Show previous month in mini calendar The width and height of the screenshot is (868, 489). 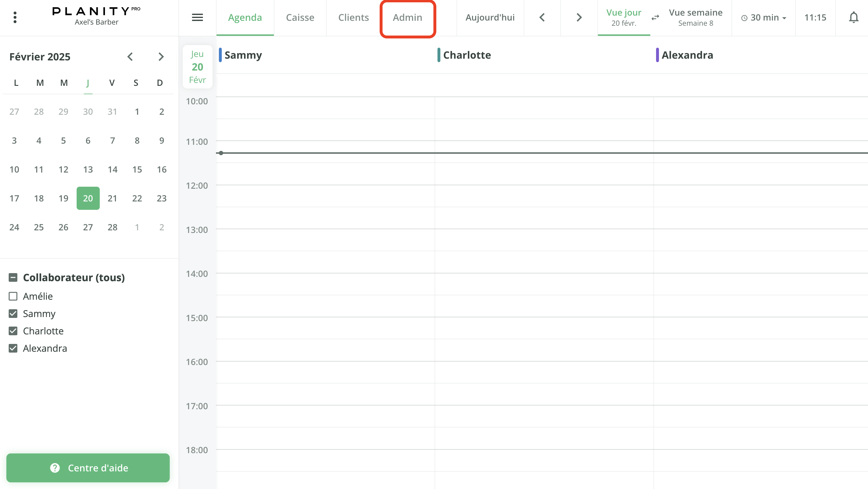130,57
